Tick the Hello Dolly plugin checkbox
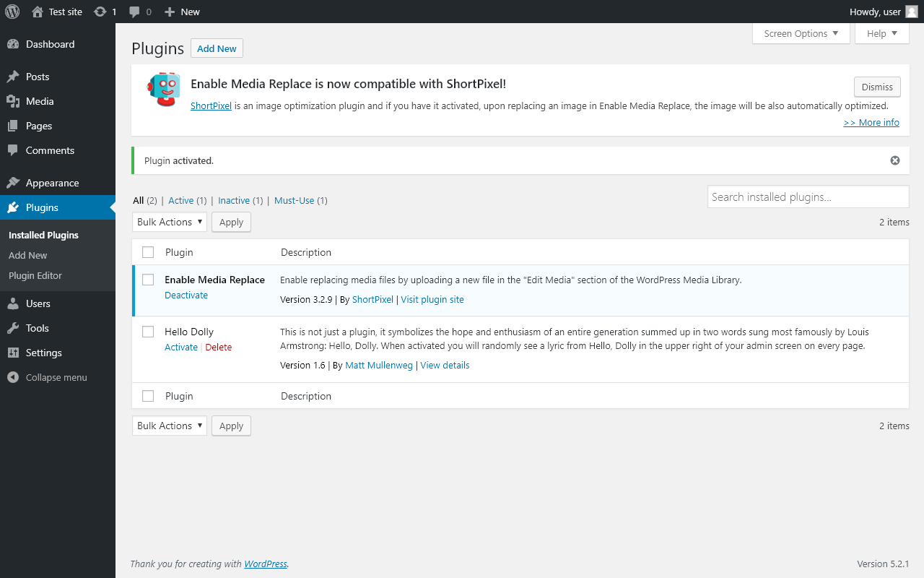 point(148,332)
